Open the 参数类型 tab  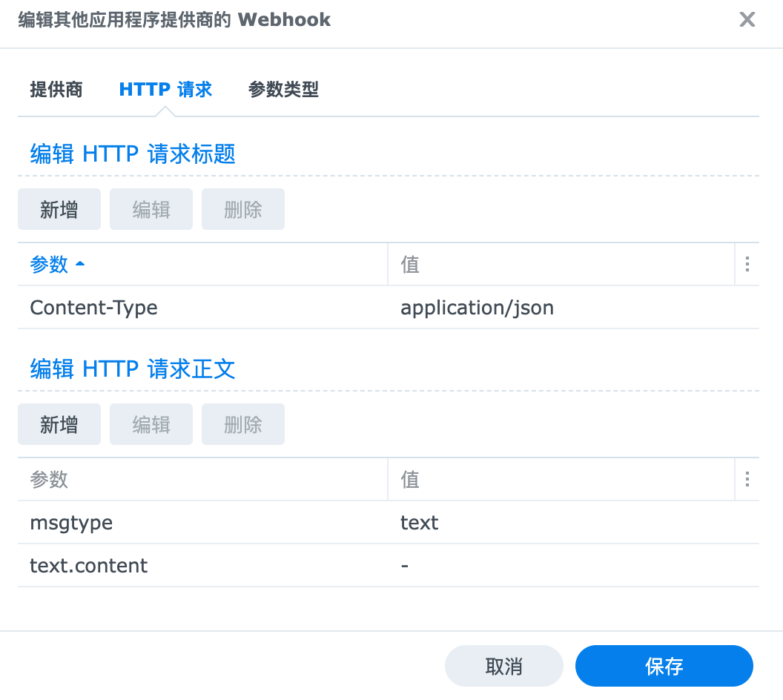[283, 90]
